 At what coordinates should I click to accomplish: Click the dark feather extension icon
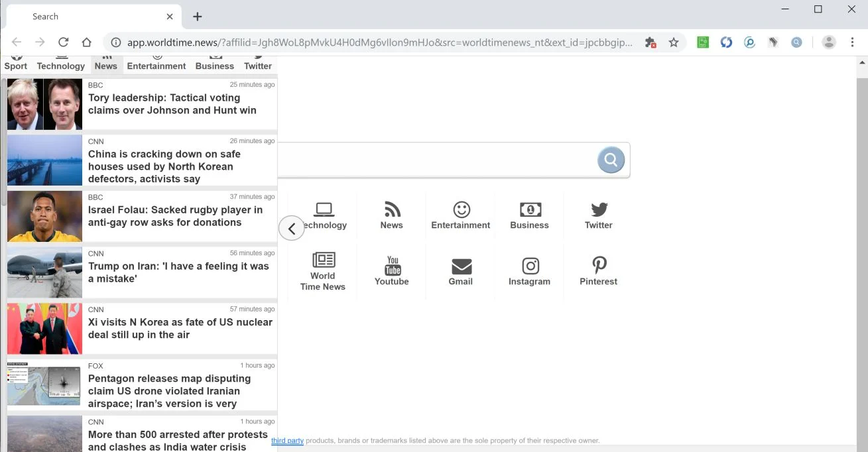point(773,42)
